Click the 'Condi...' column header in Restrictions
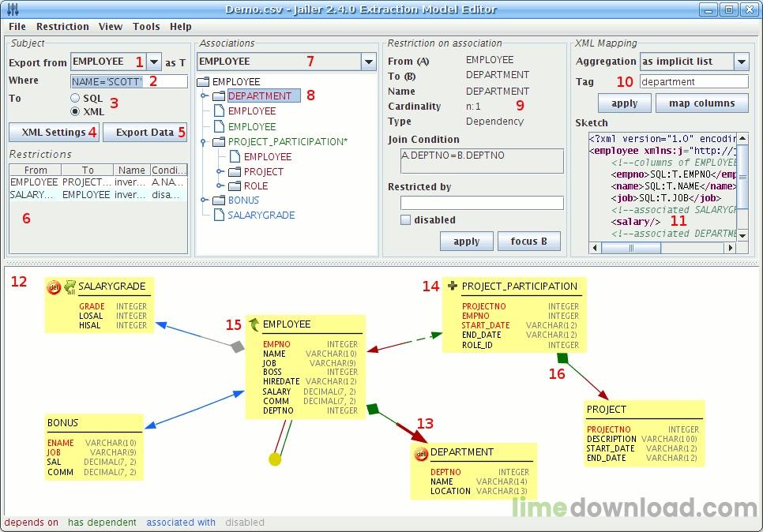Viewport: 763px width, 532px height. (168, 170)
